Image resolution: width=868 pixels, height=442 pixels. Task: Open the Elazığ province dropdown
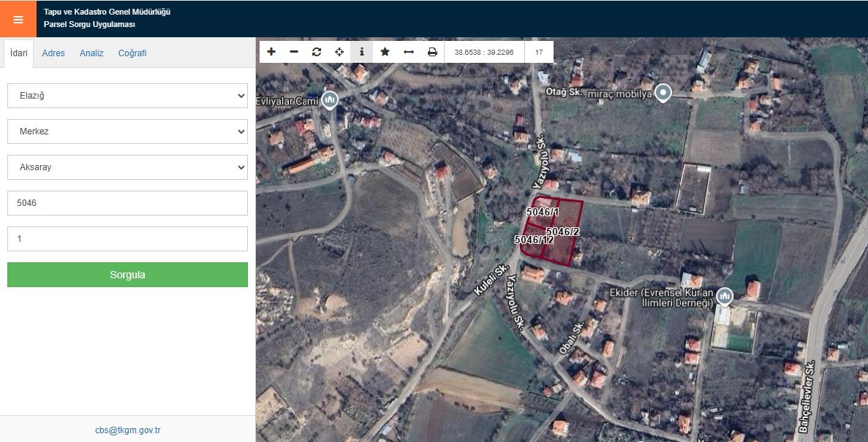127,96
